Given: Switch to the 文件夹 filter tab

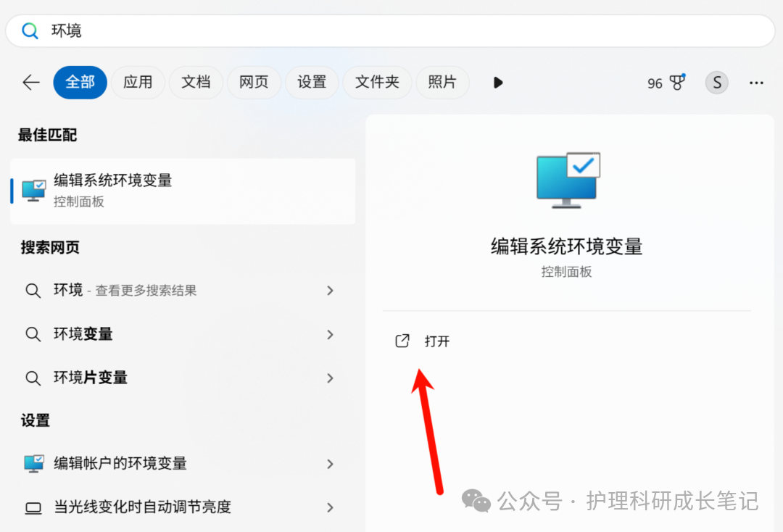Looking at the screenshot, I should [377, 83].
